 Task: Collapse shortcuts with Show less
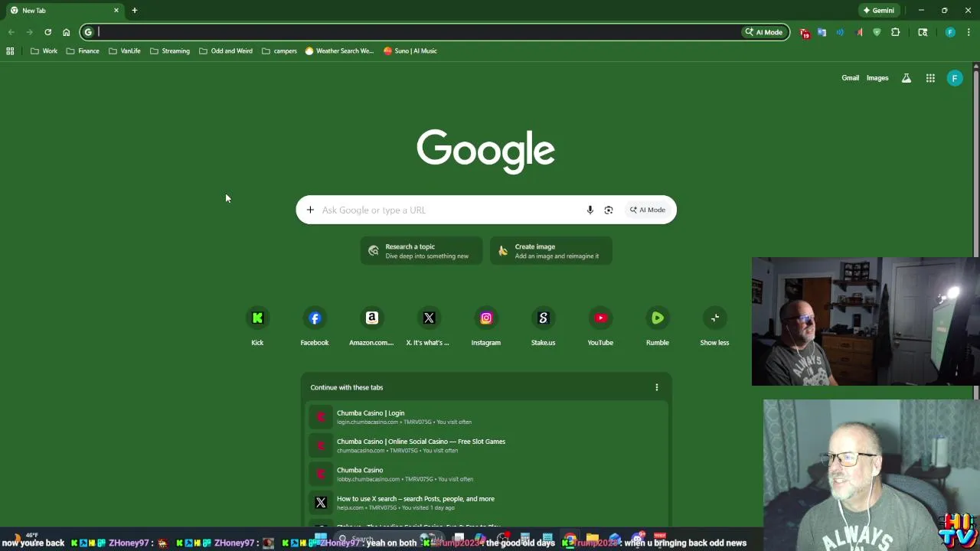tap(714, 327)
